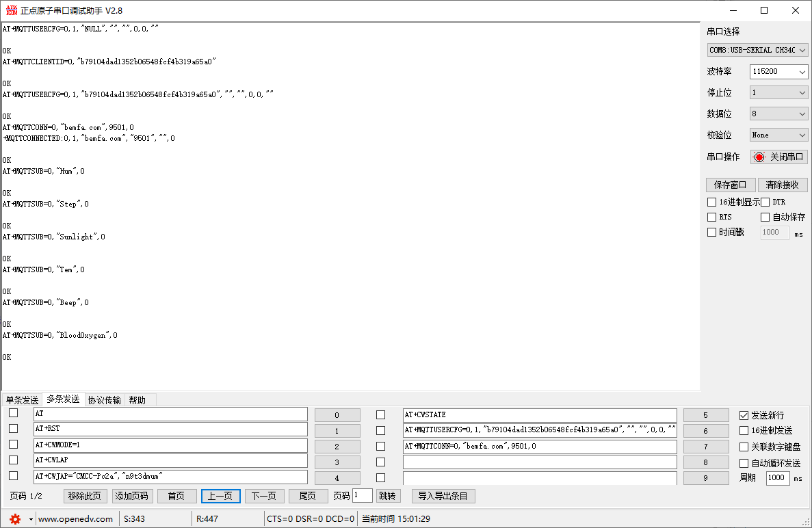Screen dimensions: 812x528
Task: Switch to the 多条发送 tab
Action: pyautogui.click(x=63, y=399)
